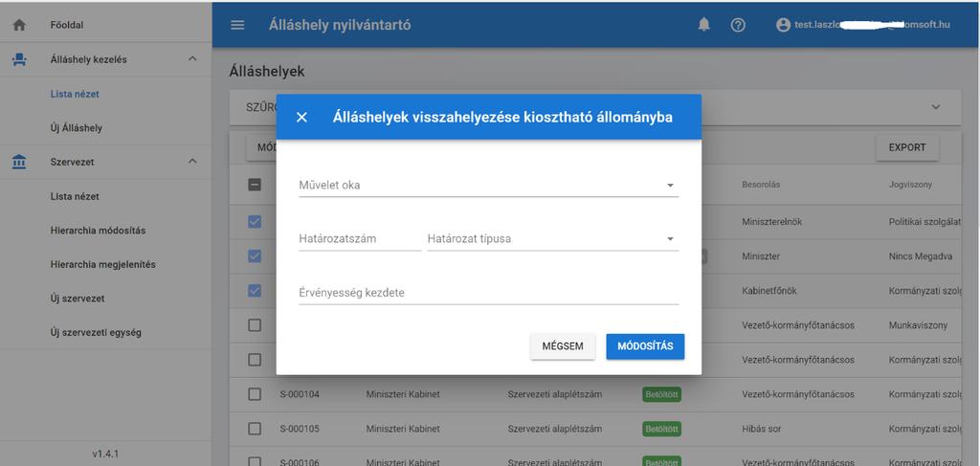Click the MÓDOSÍTÁS button
The height and width of the screenshot is (466, 980).
pyautogui.click(x=645, y=346)
